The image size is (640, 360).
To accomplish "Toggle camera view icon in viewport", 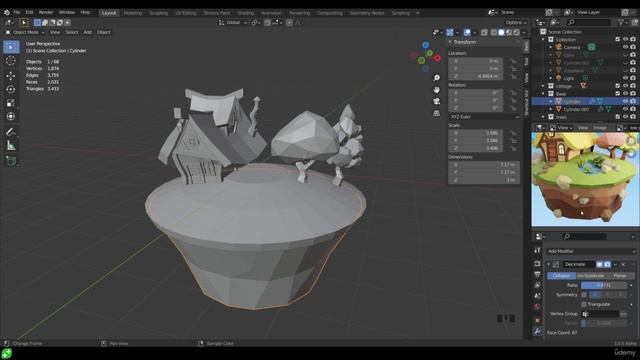I will [436, 101].
